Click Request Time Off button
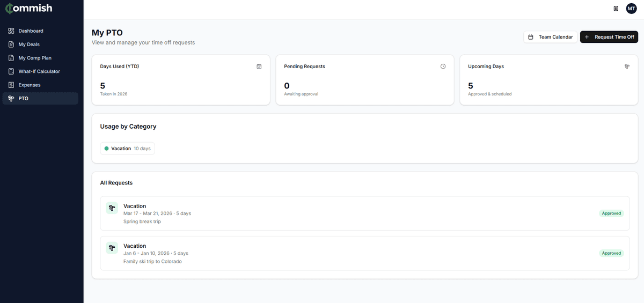The image size is (644, 303). (609, 37)
